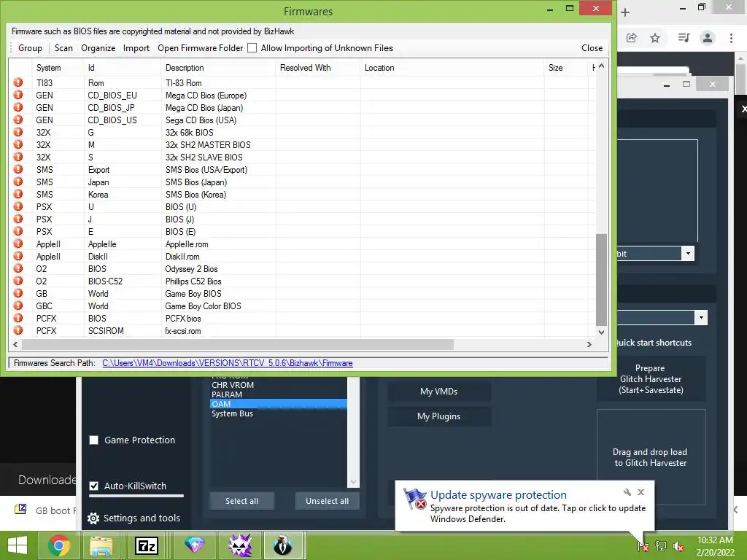
Task: Click the Drag and drop load area
Action: click(x=651, y=457)
